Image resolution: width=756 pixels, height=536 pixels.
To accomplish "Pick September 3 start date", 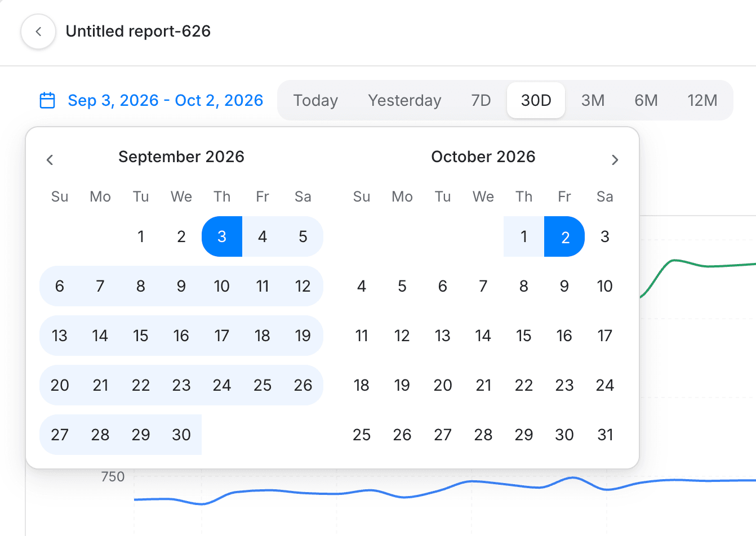I will point(222,236).
